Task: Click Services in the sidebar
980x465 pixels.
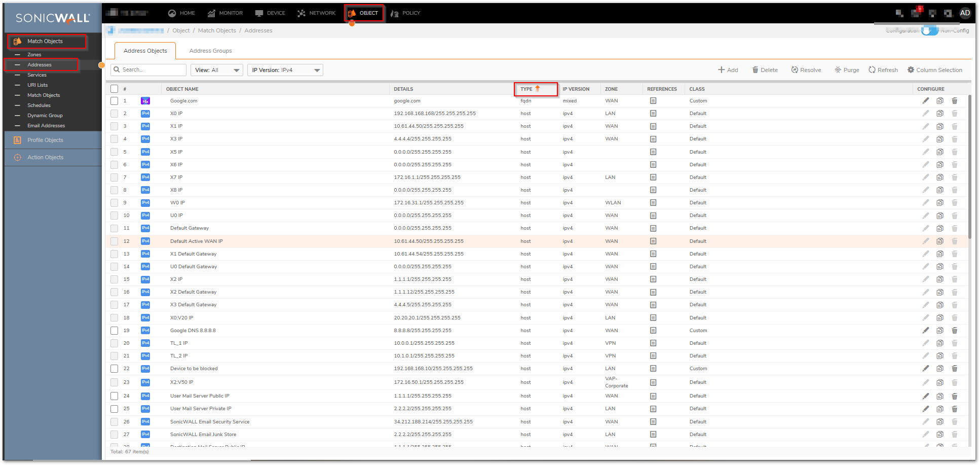Action: [37, 75]
